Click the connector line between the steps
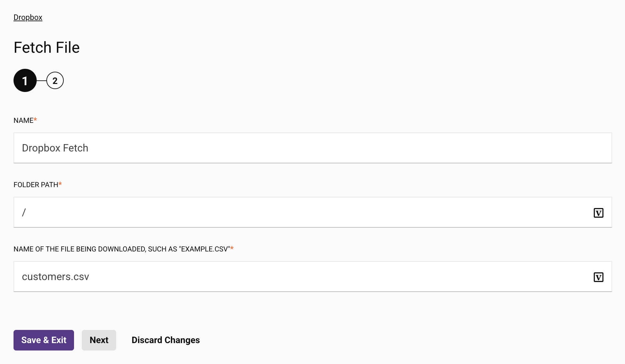This screenshot has height=364, width=625. coord(42,81)
